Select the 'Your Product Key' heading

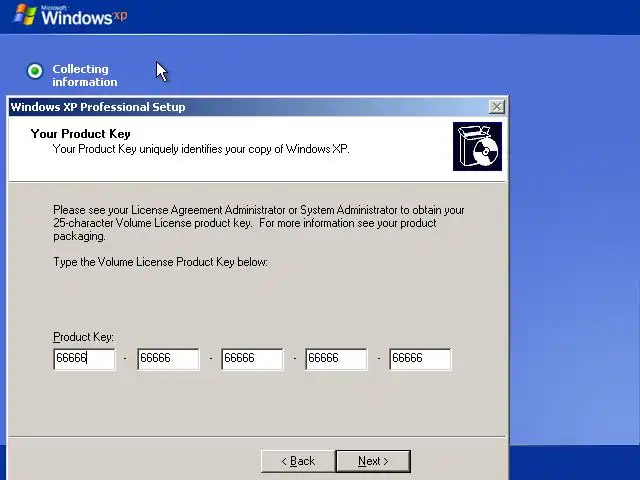[80, 133]
